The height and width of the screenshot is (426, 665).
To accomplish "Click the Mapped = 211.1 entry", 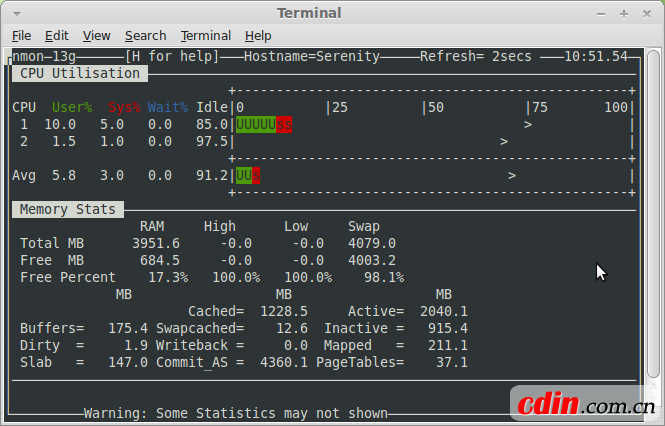I will tap(396, 345).
